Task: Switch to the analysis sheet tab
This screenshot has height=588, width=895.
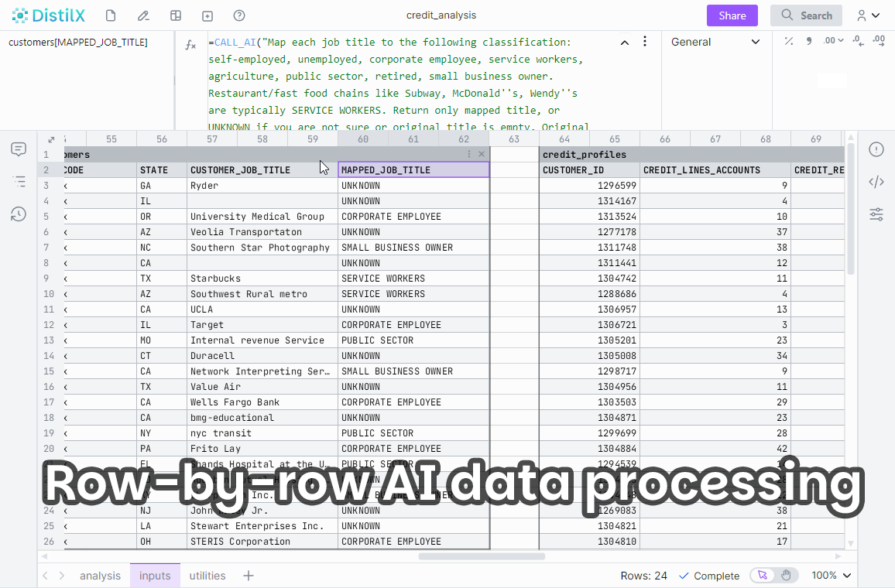Action: click(100, 576)
